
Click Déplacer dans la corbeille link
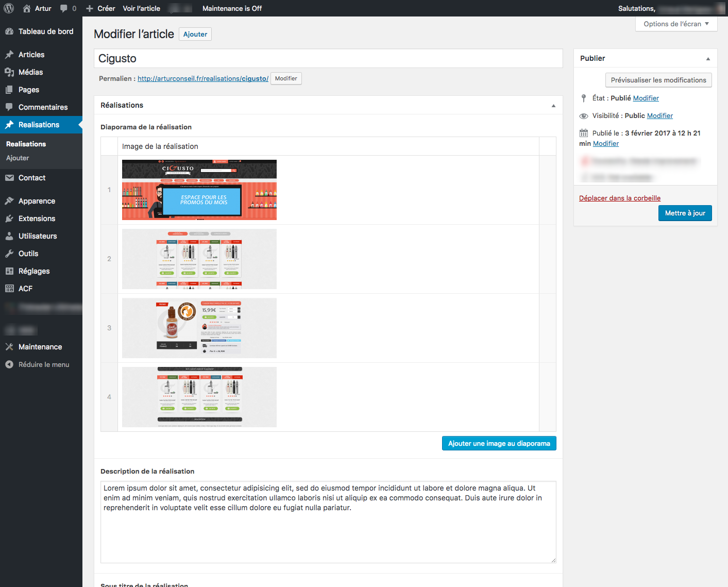click(x=619, y=198)
